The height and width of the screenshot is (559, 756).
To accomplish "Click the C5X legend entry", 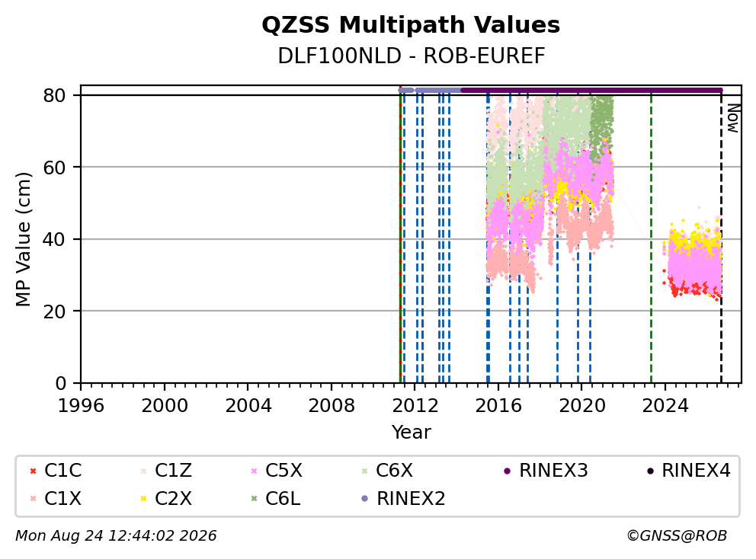I will point(277,471).
